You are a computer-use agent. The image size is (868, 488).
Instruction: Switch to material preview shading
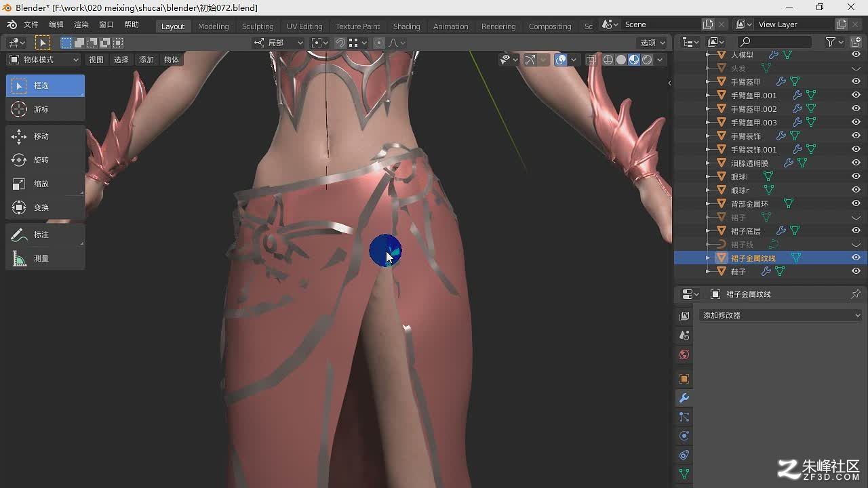click(634, 60)
